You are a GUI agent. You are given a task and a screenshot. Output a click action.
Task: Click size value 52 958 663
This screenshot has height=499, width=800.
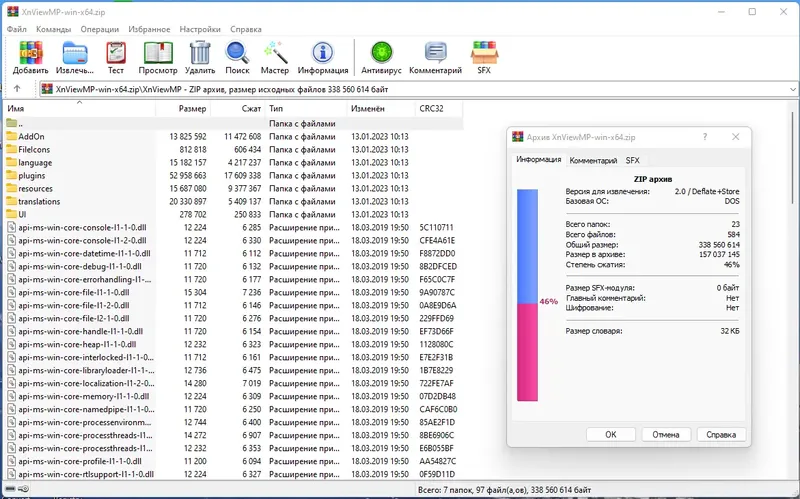click(188, 176)
